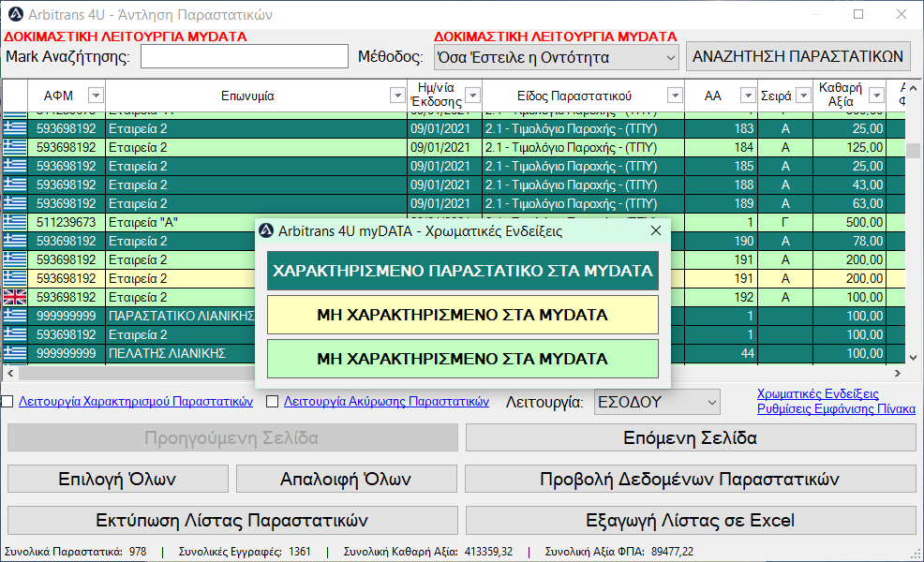
Task: Click the dark teal ΧΑΡΑΚΤΗΡΙΣΜΕΝΟ ΠΑΡΑΣΤΑΤΙΚΟ color bar
Action: [463, 271]
